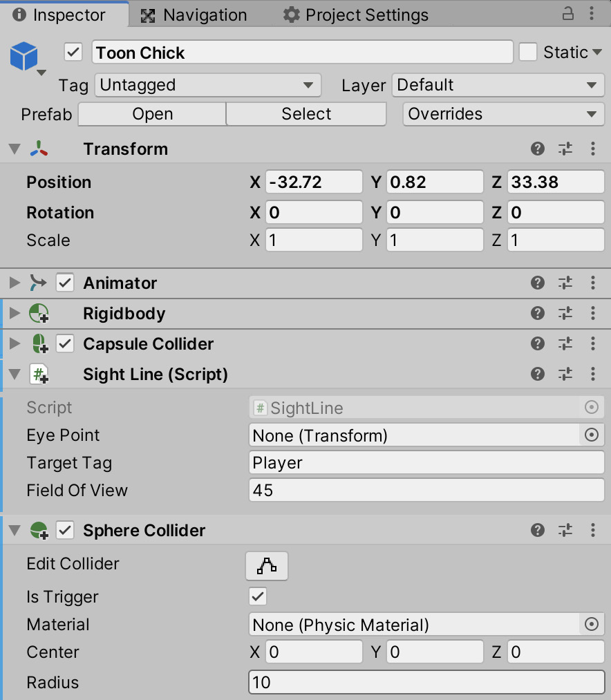Open the Prefab Overrides dropdown
Image resolution: width=611 pixels, height=700 pixels.
point(503,114)
